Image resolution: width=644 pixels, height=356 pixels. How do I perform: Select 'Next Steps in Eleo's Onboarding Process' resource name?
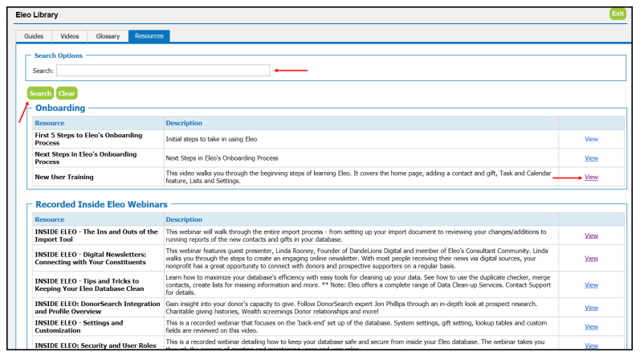(x=85, y=158)
